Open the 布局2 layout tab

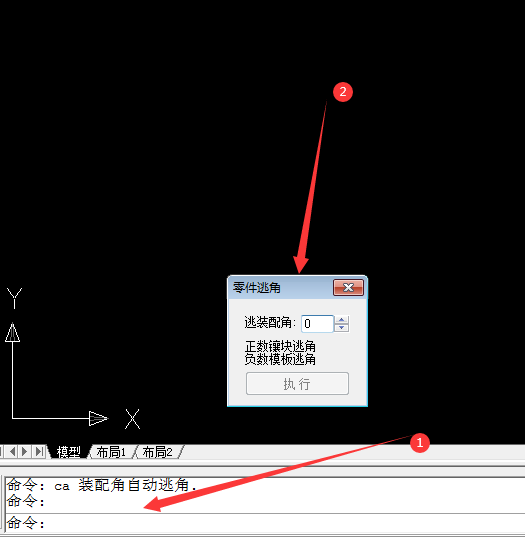click(x=157, y=452)
